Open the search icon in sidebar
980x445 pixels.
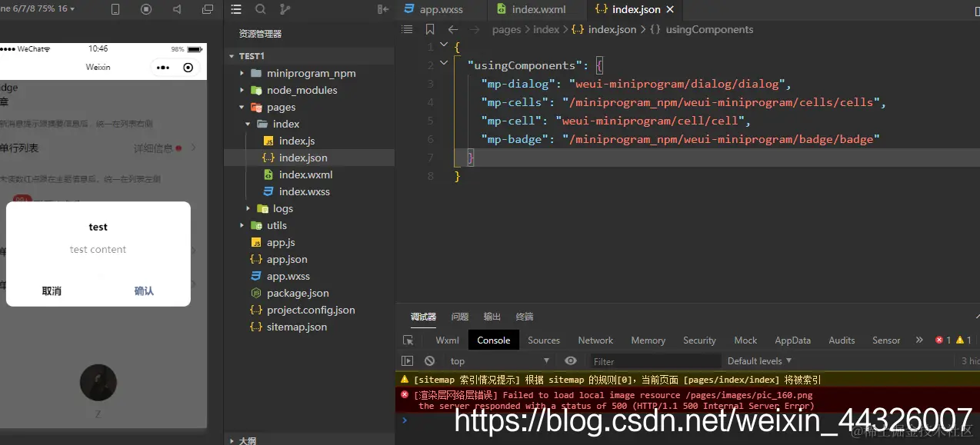click(261, 9)
